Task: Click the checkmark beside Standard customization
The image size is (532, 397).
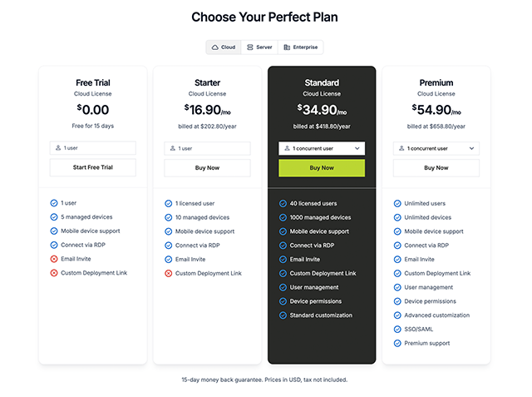Action: click(x=283, y=315)
